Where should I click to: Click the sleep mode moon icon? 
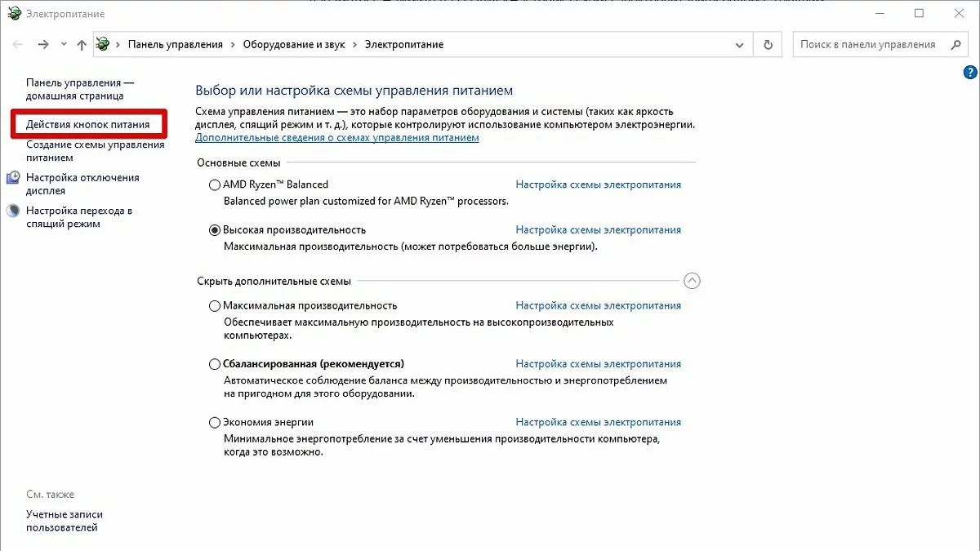[x=13, y=211]
